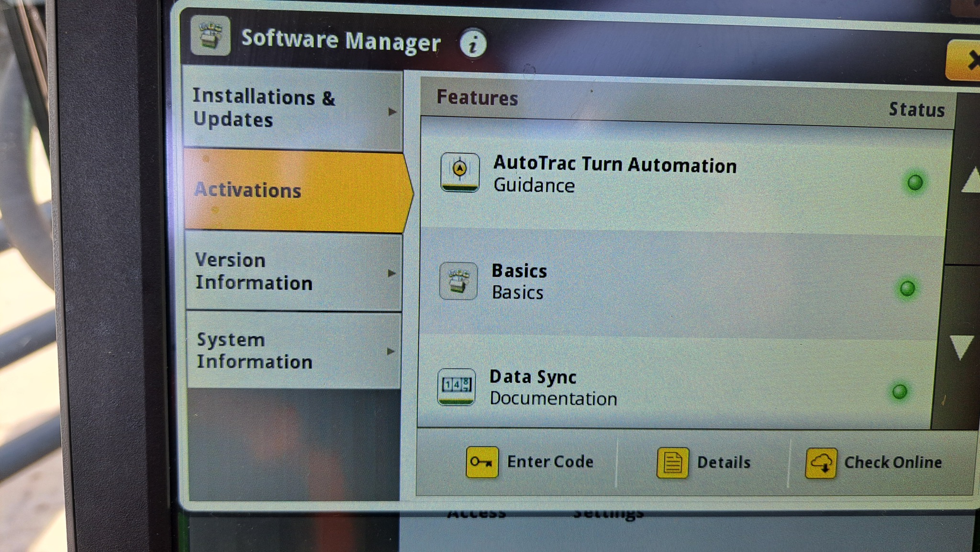Click the Check Online cloud download icon
The height and width of the screenshot is (552, 980).
click(821, 463)
